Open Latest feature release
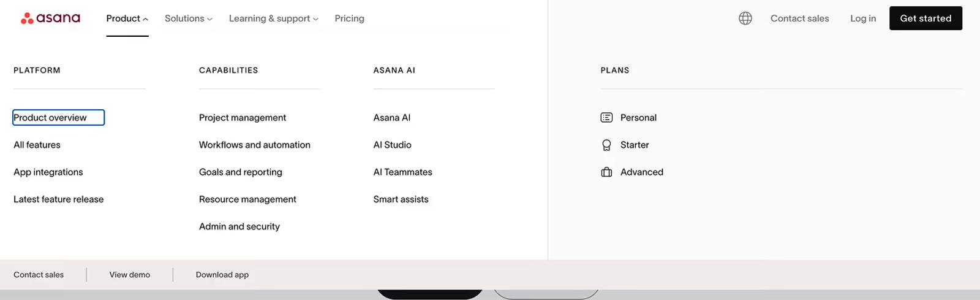Image resolution: width=980 pixels, height=300 pixels. tap(59, 199)
